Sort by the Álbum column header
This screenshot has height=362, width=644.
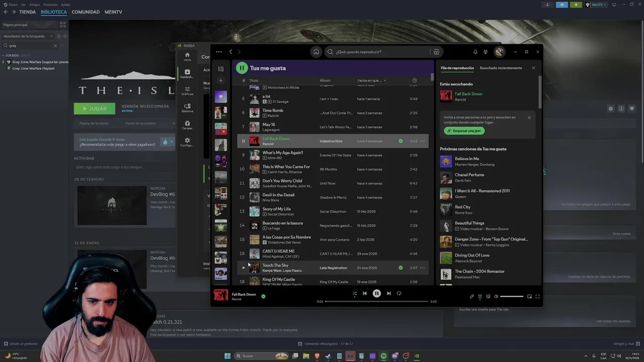(325, 80)
